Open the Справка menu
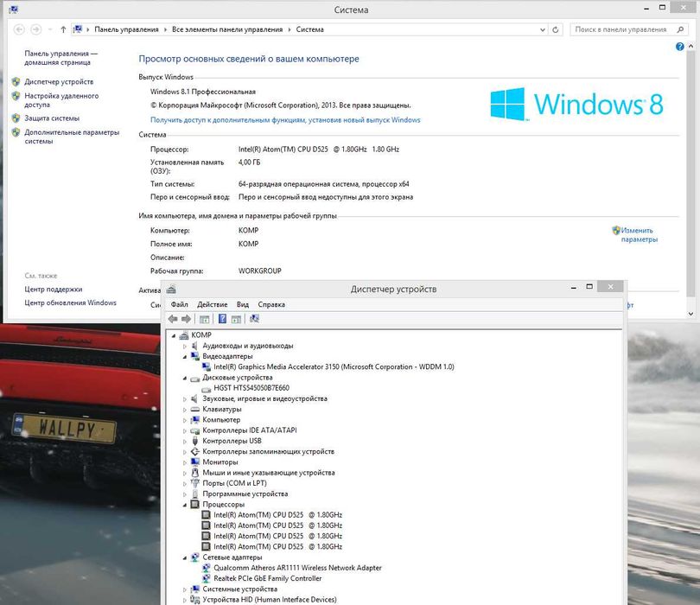 pyautogui.click(x=271, y=304)
